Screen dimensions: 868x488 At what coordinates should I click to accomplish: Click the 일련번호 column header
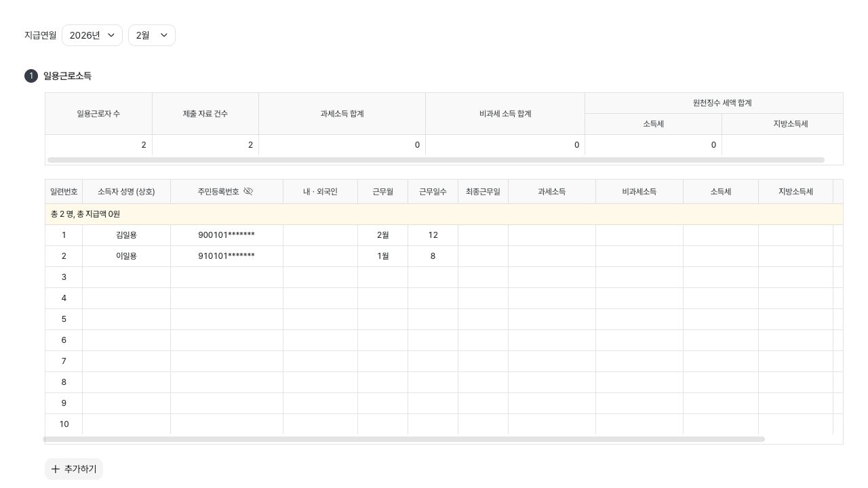coord(64,192)
